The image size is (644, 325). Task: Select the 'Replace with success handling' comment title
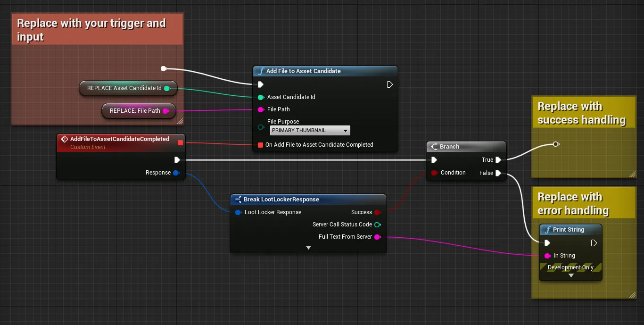coord(581,113)
